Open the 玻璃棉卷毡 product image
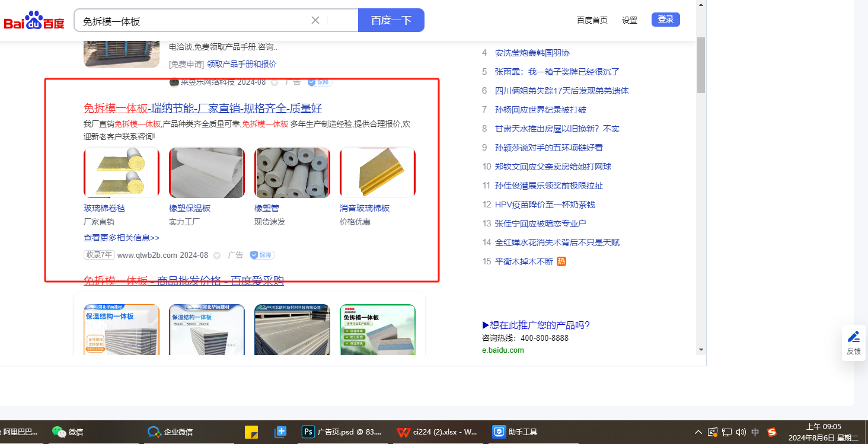 [x=122, y=173]
